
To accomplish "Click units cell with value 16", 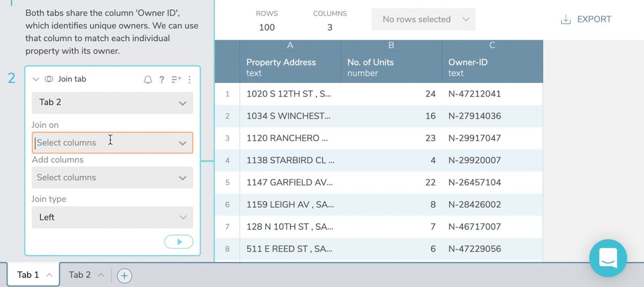I will coord(391,116).
